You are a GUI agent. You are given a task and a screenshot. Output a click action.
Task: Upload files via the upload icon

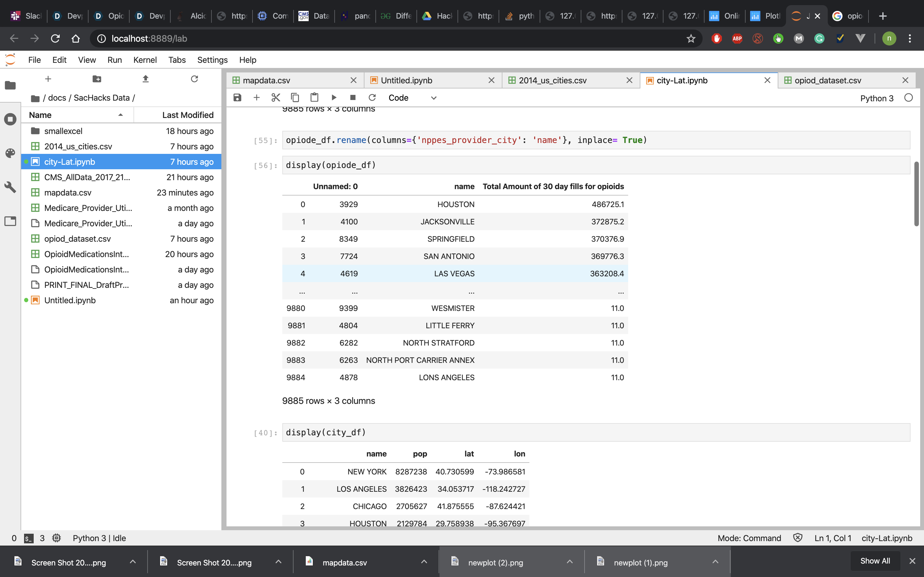click(145, 79)
